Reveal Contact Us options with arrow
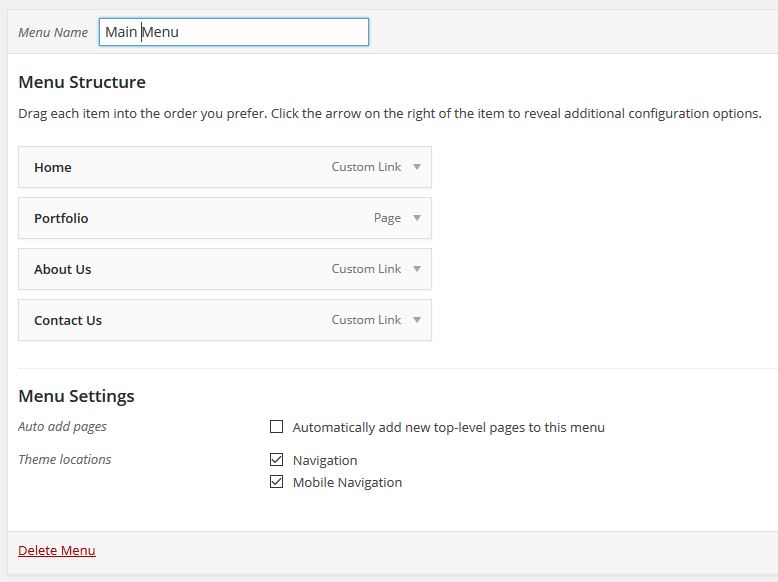 point(417,320)
